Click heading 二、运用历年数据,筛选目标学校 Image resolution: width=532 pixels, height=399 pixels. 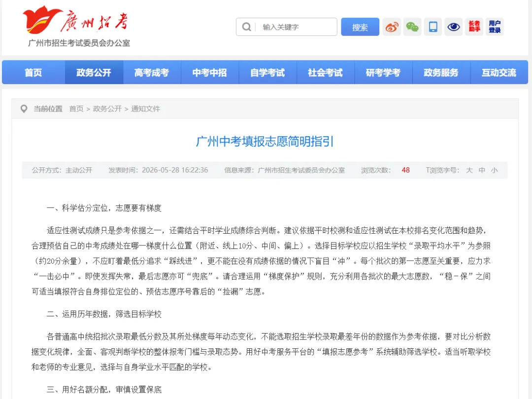click(104, 314)
